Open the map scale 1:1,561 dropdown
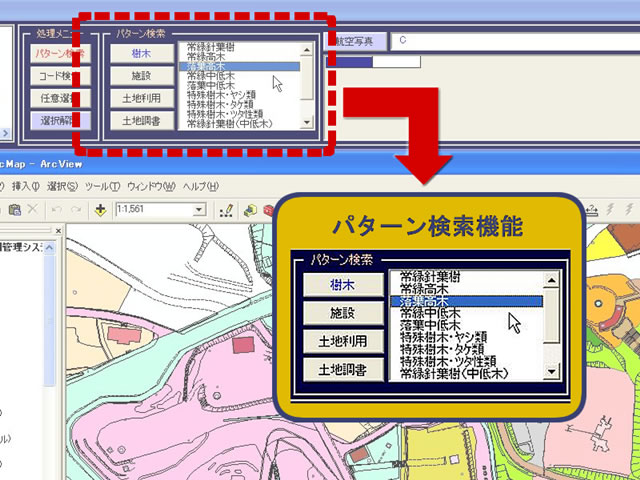This screenshot has width=640, height=480. click(x=200, y=210)
